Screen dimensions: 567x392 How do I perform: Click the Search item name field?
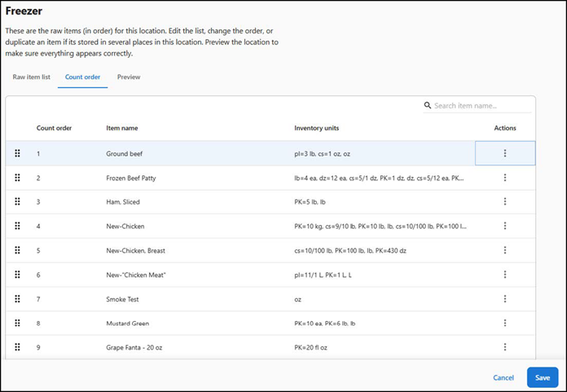point(481,106)
